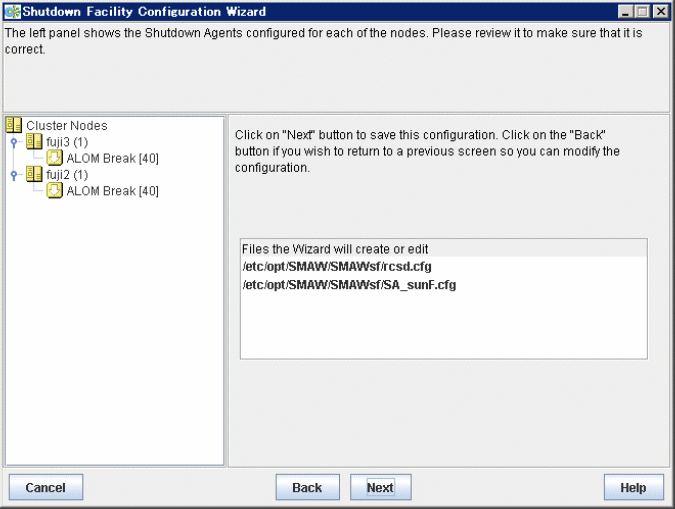Click ALOM Break agent icon under fuji2
Image resolution: width=675 pixels, height=509 pixels.
coord(55,190)
